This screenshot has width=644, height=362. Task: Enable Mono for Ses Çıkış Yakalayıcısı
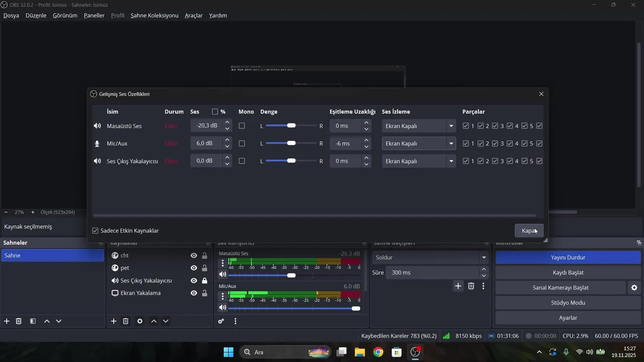(x=242, y=161)
